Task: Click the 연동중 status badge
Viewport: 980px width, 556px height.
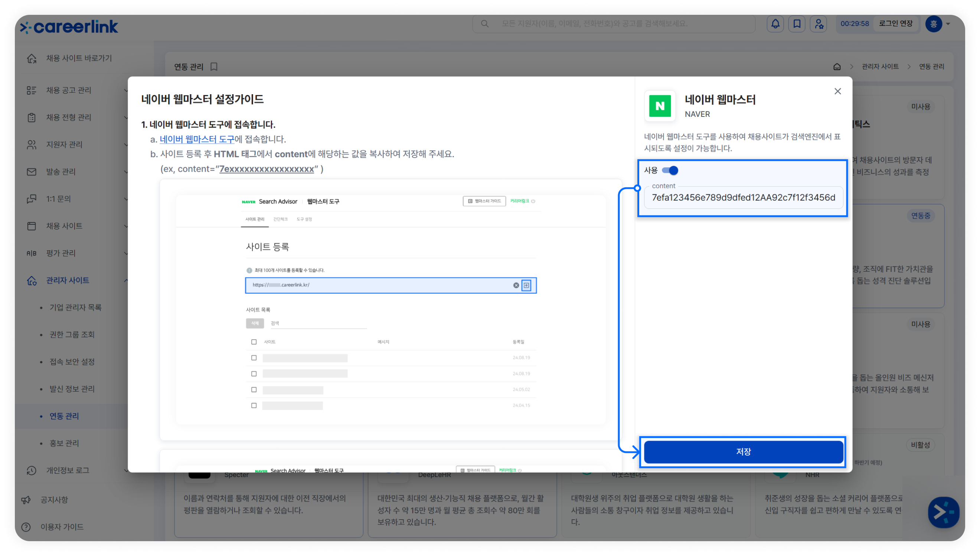Action: tap(920, 216)
